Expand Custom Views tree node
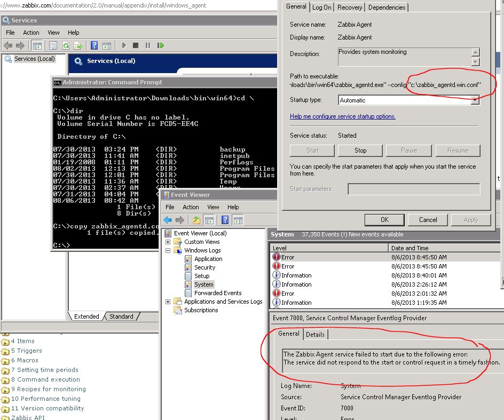 [168, 242]
